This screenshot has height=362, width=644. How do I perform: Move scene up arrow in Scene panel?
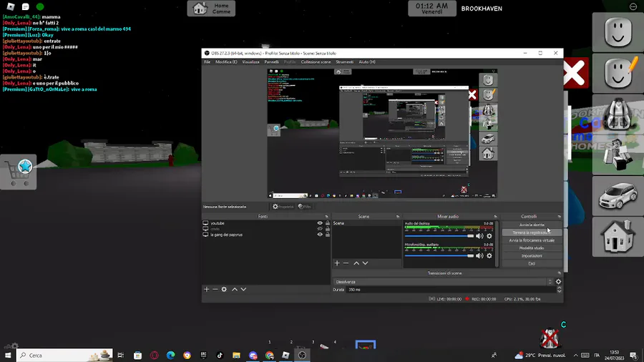coord(356,263)
